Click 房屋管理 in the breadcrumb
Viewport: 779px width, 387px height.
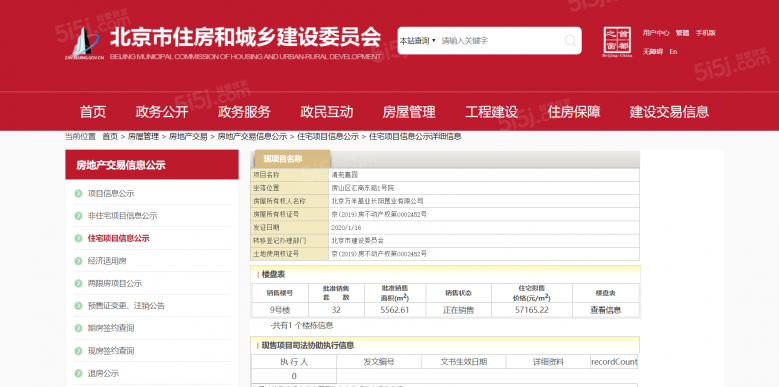(x=143, y=137)
